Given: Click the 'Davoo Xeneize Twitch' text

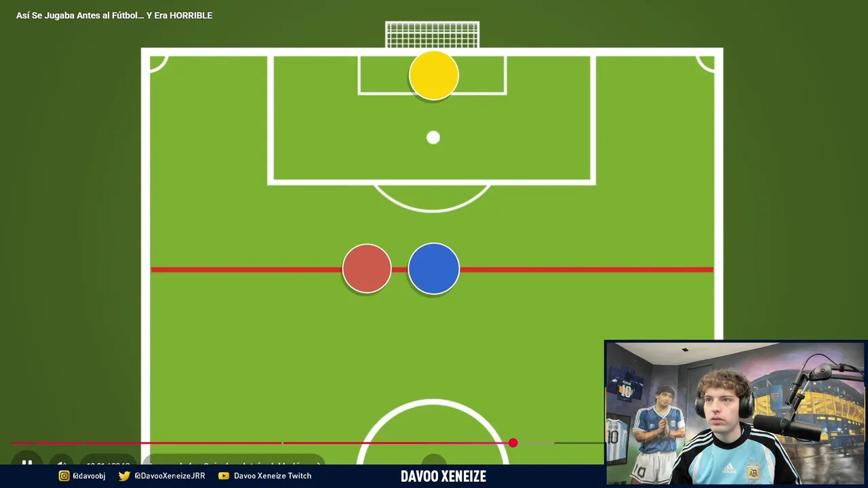Looking at the screenshot, I should click(273, 476).
